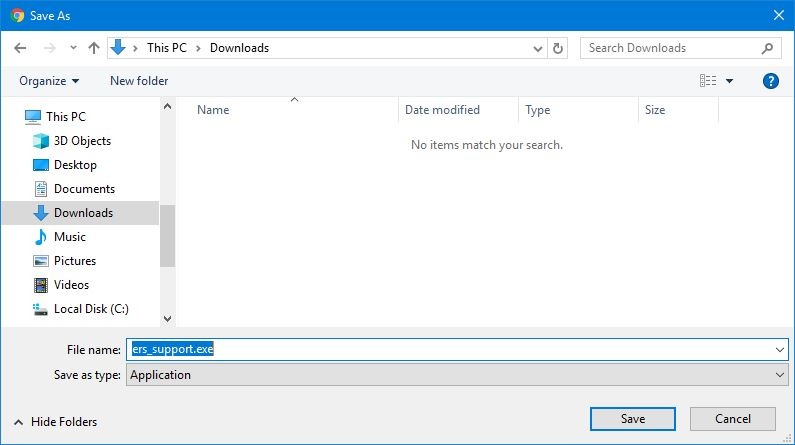The width and height of the screenshot is (795, 445).
Task: Change view with the view icon
Action: click(x=708, y=81)
